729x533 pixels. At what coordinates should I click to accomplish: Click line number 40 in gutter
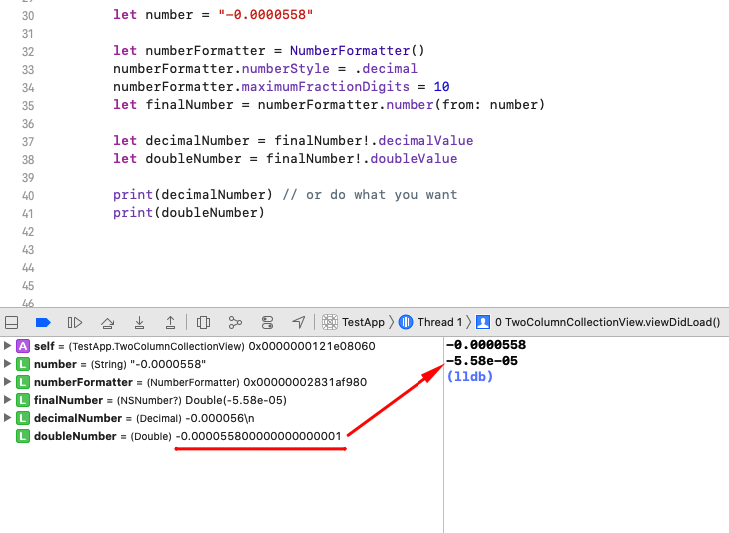pyautogui.click(x=28, y=196)
